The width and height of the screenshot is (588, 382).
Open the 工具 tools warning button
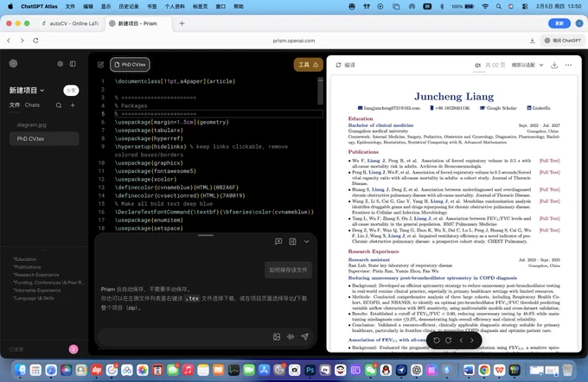tap(308, 65)
